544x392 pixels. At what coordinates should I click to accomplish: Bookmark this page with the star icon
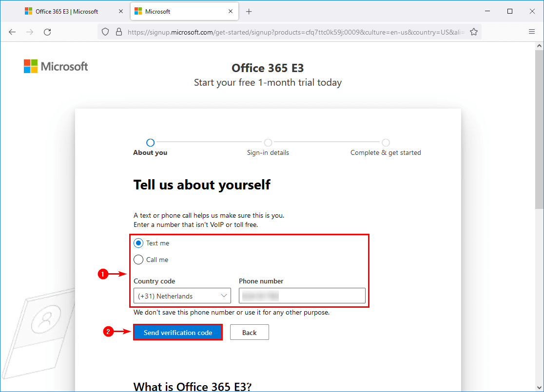(474, 32)
